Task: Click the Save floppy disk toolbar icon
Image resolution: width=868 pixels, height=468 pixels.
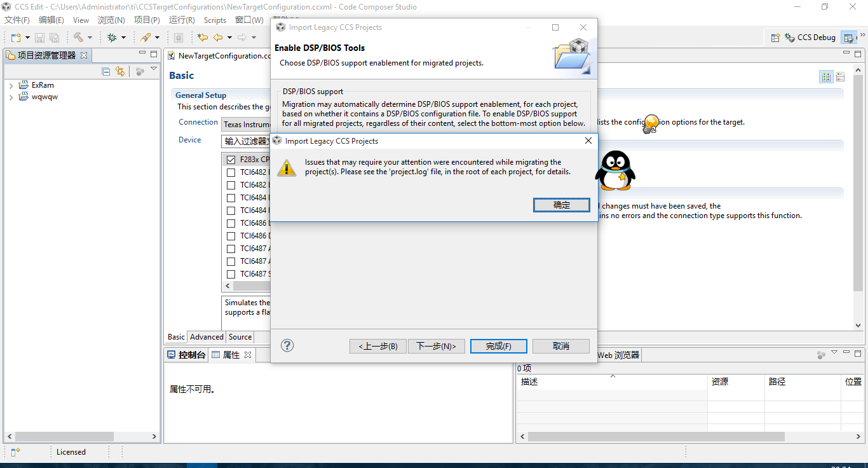Action: [x=39, y=38]
